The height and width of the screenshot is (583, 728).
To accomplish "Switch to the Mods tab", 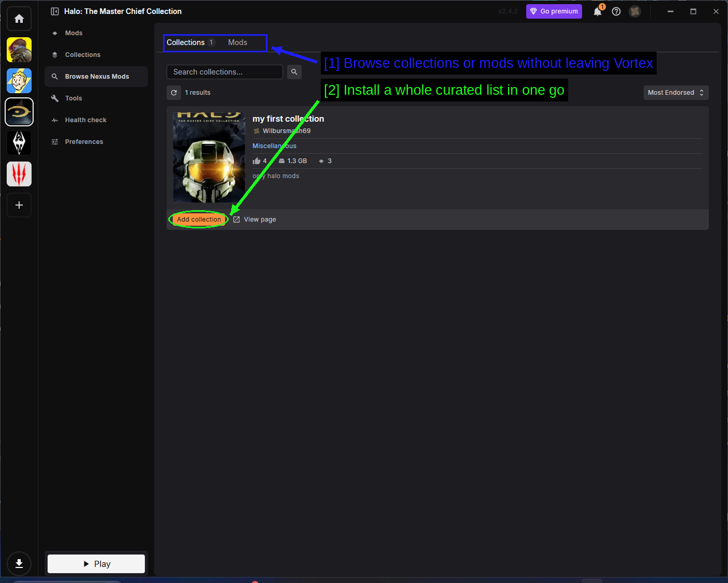I will pyautogui.click(x=237, y=42).
